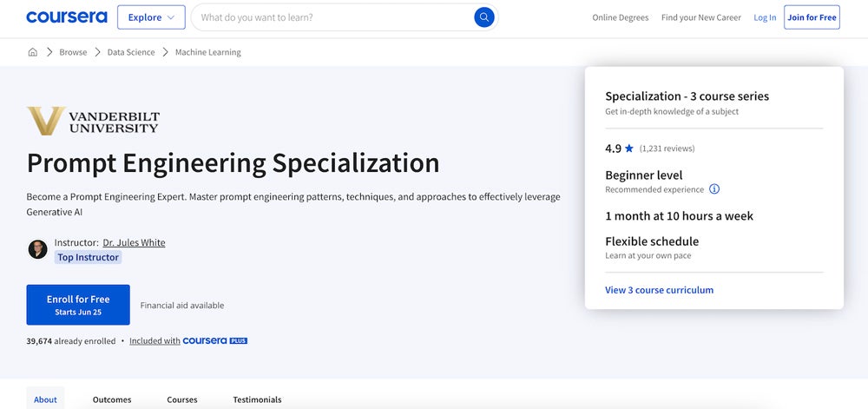Open the Find your New Career link
This screenshot has height=409, width=868.
(x=700, y=17)
